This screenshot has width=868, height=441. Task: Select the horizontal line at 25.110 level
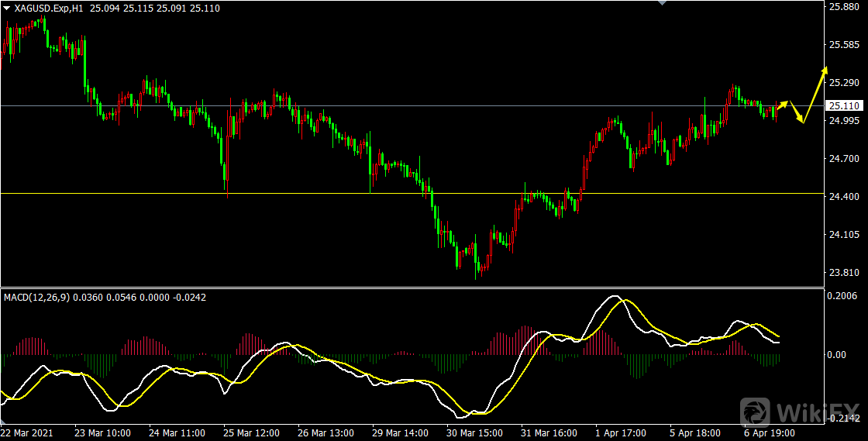387,105
